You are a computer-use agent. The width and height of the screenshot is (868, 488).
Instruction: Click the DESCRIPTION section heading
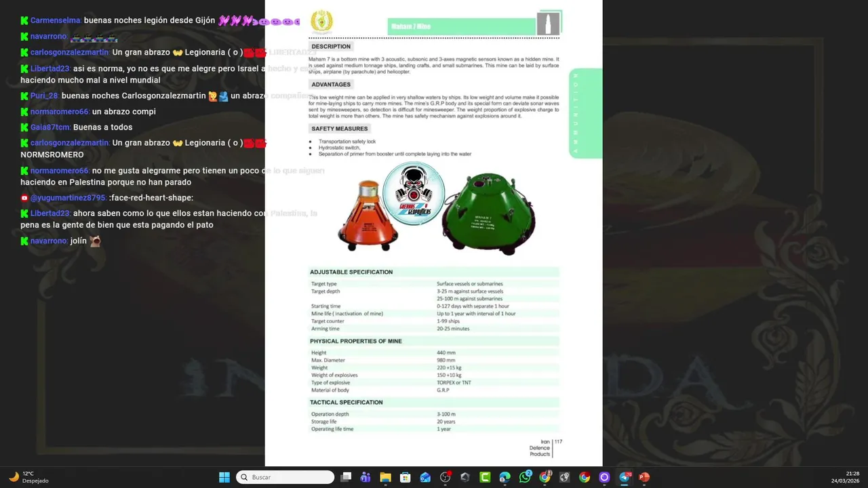pos(331,47)
